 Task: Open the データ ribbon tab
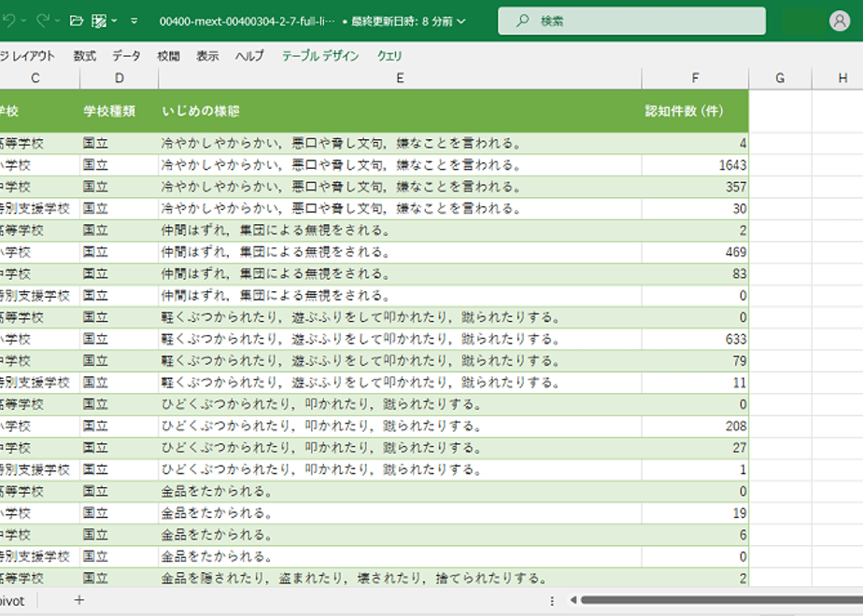pos(127,56)
